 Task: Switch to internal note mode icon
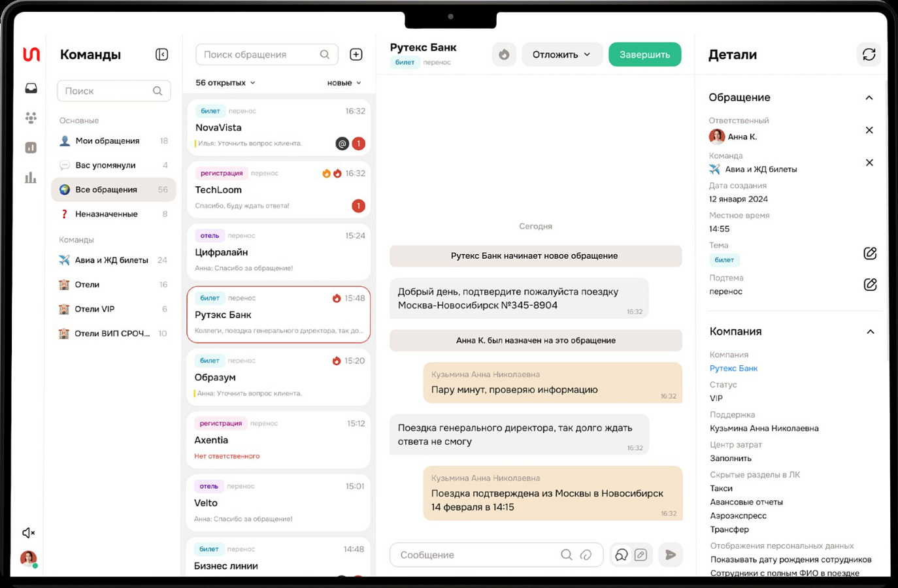tap(641, 555)
